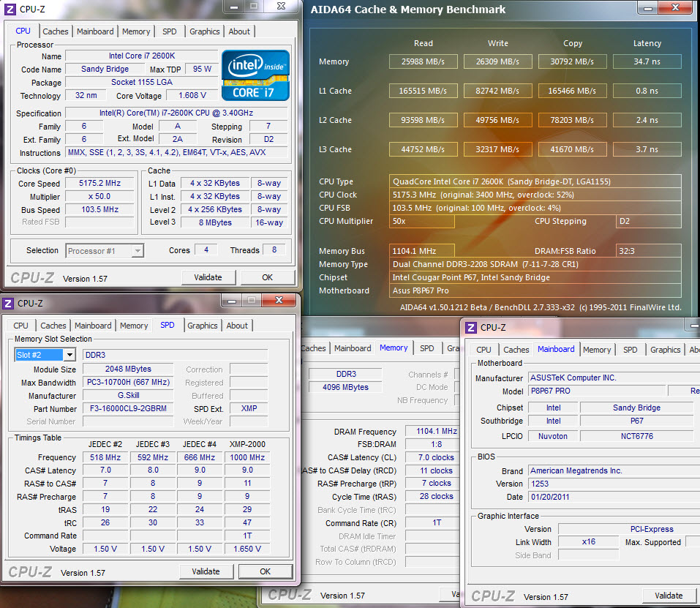Select Mainboard tab in the middle CPU-Z window
This screenshot has width=700, height=608.
[353, 348]
